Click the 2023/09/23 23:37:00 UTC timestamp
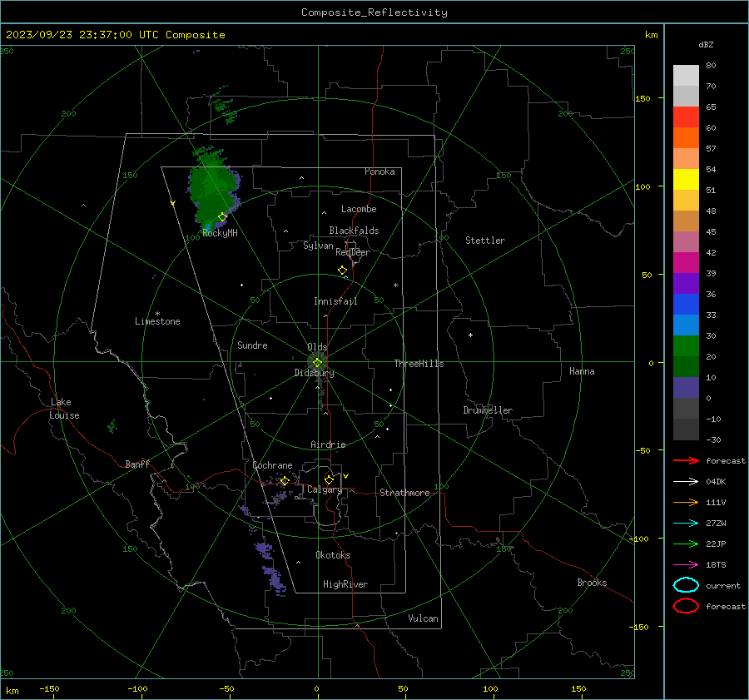This screenshot has height=700, width=749. point(115,35)
